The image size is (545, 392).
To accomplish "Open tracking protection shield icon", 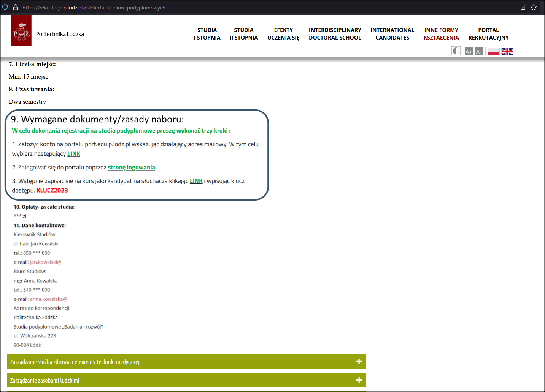I will tap(5, 7).
